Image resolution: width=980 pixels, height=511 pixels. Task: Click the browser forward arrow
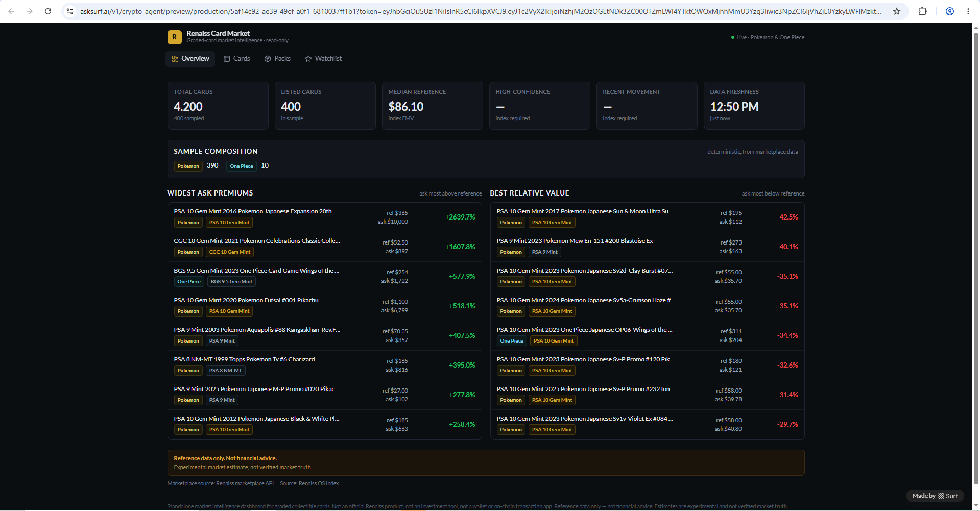pos(30,11)
